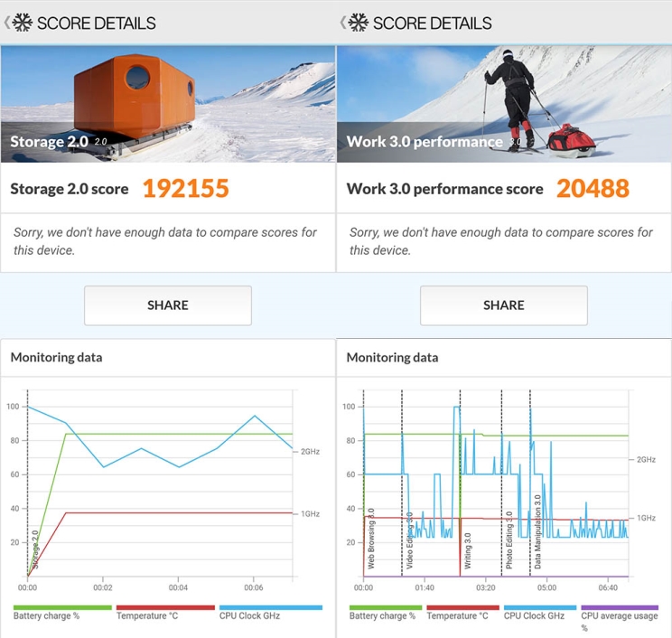This screenshot has height=638, width=672.
Task: Select the Data Manipulation 3.0 chart marker
Action: (537, 530)
